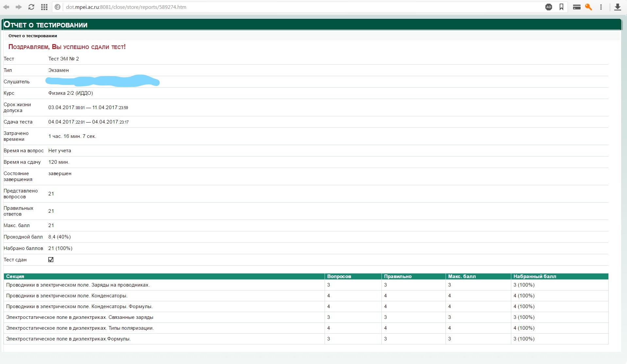Toggle the 'Тест сдан' checkbox
The height and width of the screenshot is (364, 627).
click(51, 260)
